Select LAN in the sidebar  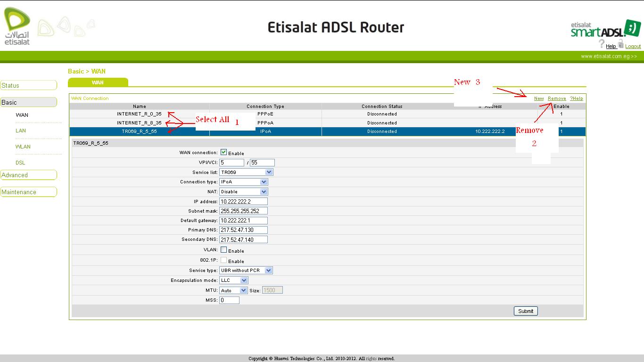pos(21,131)
